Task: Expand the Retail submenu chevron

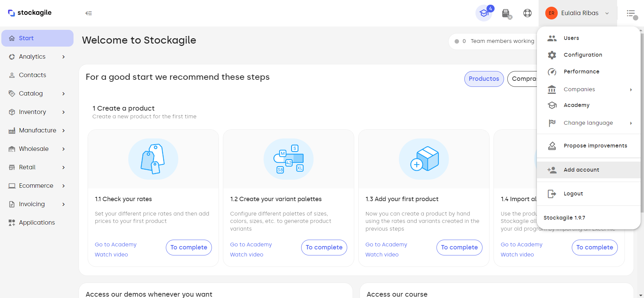Action: click(x=63, y=167)
